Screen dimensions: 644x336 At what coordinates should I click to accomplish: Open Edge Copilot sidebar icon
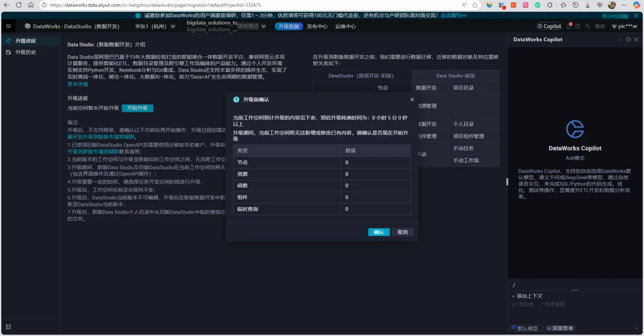click(x=637, y=5)
